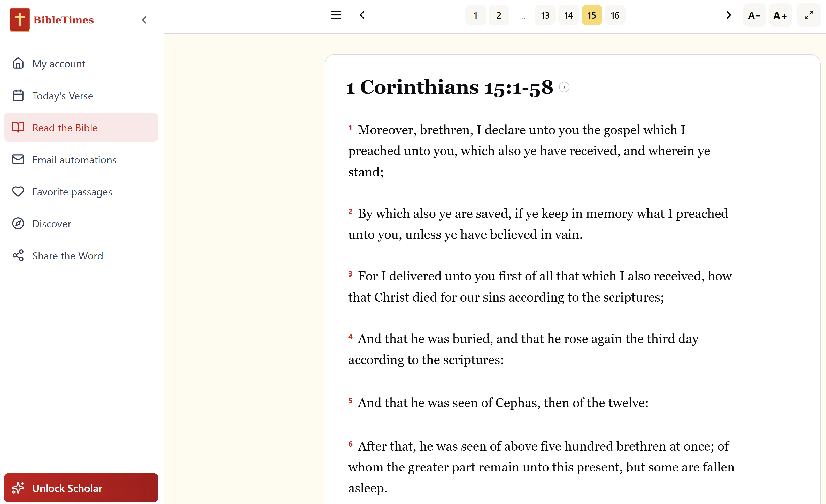Select the Today's Verse calendar icon
826x504 pixels.
click(18, 96)
